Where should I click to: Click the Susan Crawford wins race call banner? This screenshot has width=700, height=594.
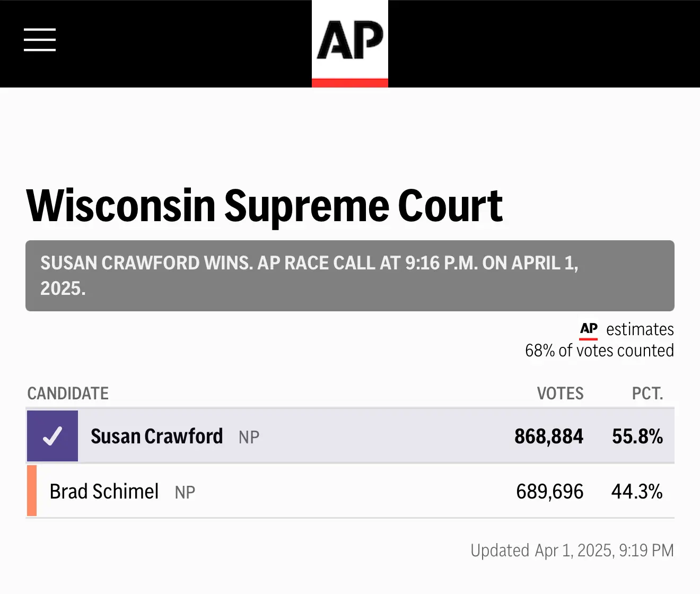[349, 275]
